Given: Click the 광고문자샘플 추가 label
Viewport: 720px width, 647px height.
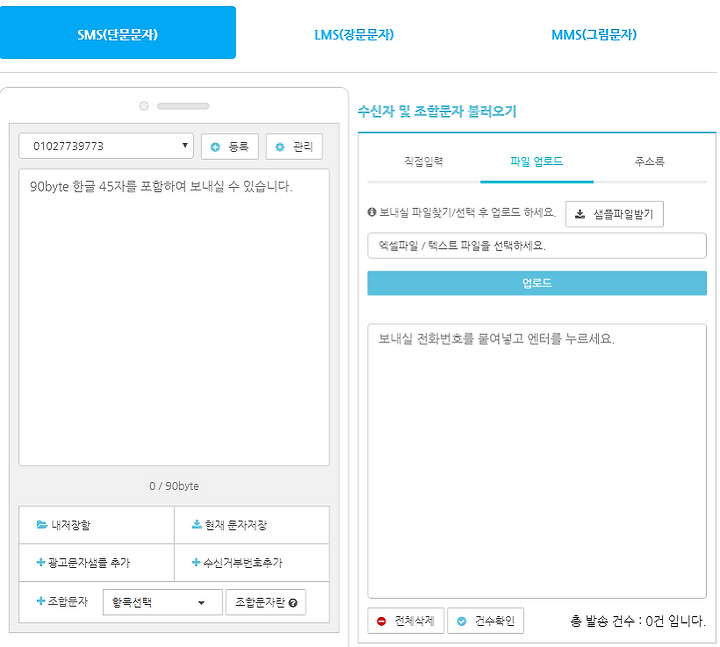Looking at the screenshot, I should (89, 563).
